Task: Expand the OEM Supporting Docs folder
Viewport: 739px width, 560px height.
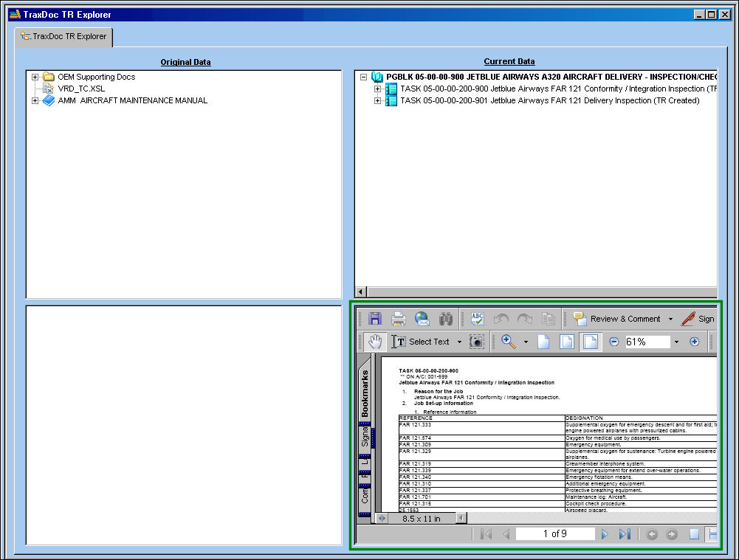Action: [x=35, y=77]
